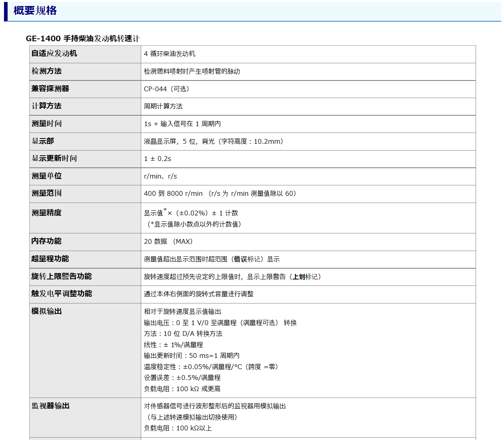This screenshot has height=440, width=504.
Task: Click the text 检测燃料喷射时产生喷射管的脉动
Action: tap(192, 71)
